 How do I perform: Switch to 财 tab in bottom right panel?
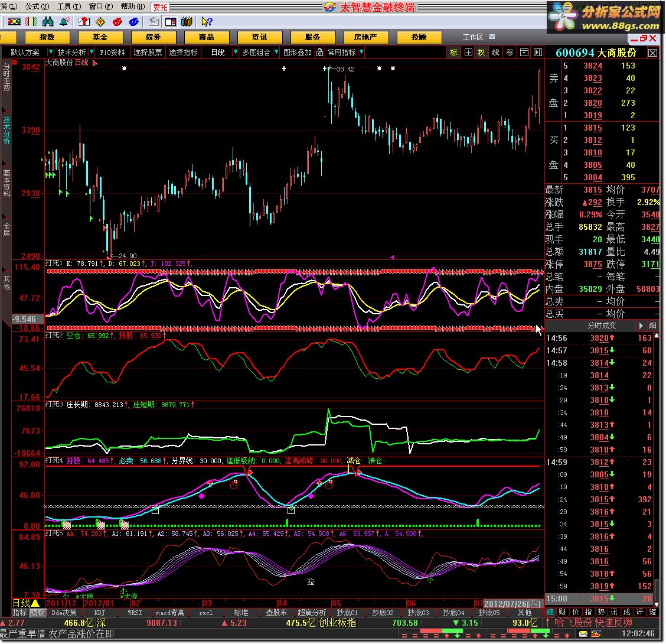[x=562, y=612]
